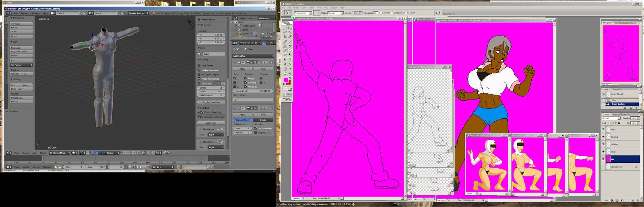Click the Photoshop background color swatch
This screenshot has width=644, height=207.
pos(289,83)
